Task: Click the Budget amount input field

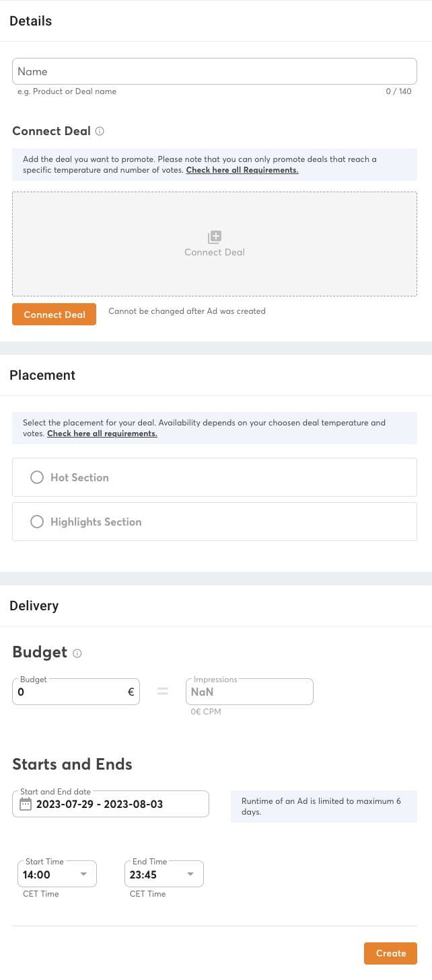Action: (71, 691)
